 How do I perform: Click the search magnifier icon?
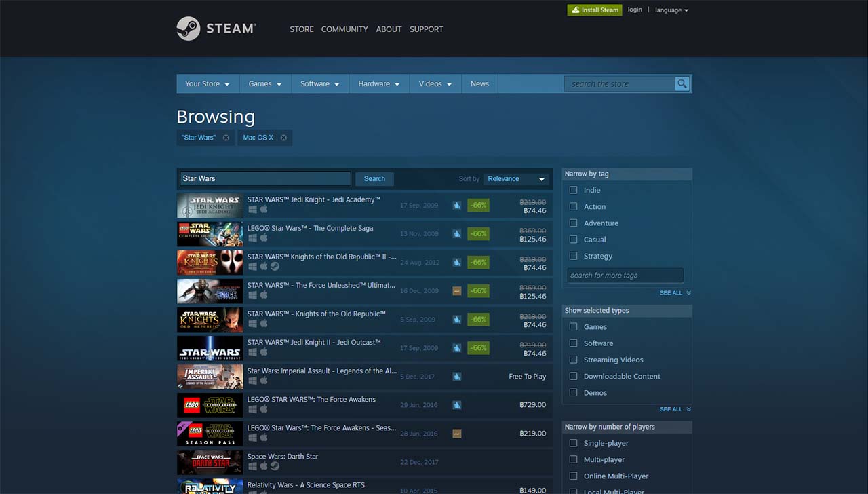click(x=681, y=83)
